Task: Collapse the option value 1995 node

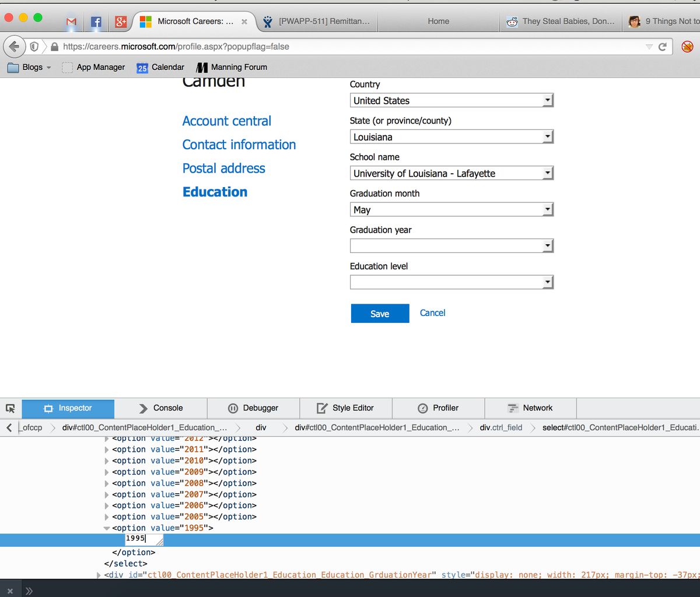Action: (x=107, y=528)
